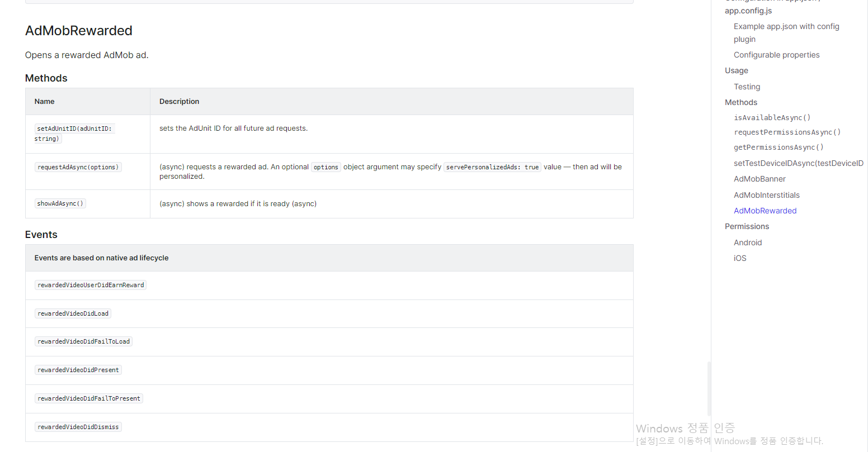Select the Methods link in sidebar
868x452 pixels.
[x=740, y=102]
